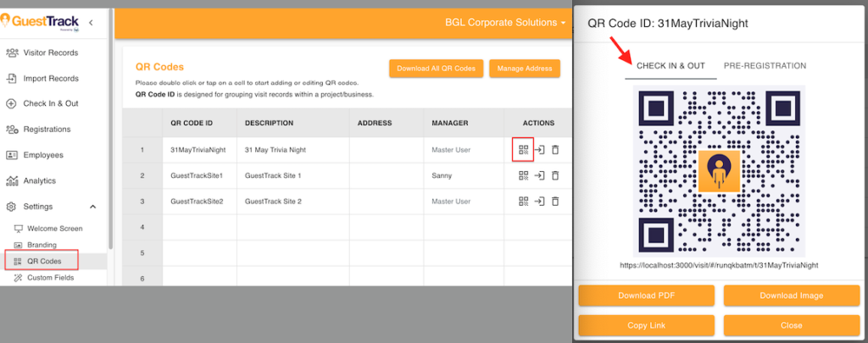
Task: Delete the 31 May Trivia Night QR code
Action: tap(555, 150)
